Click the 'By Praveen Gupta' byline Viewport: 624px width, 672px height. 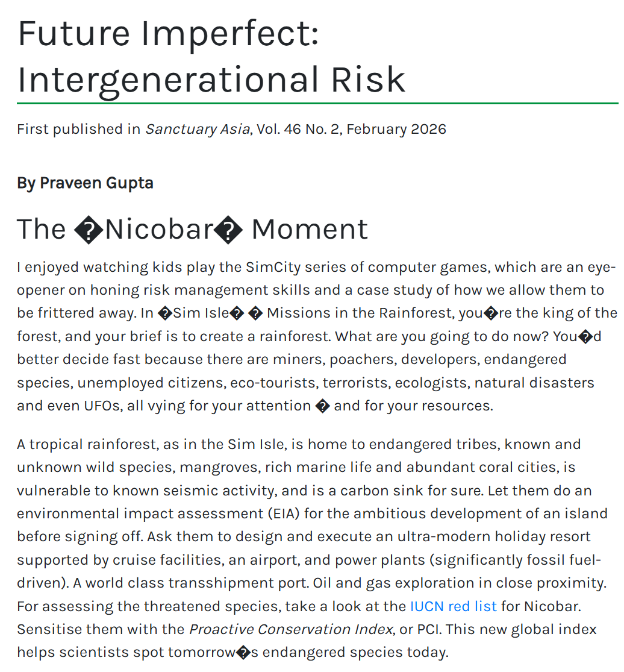tap(85, 183)
